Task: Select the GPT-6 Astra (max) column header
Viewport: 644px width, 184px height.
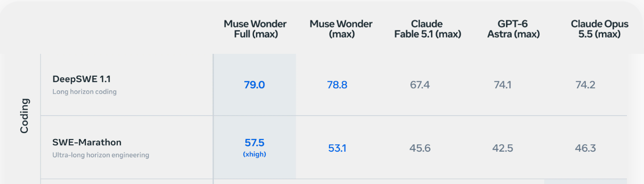Action: [514, 29]
